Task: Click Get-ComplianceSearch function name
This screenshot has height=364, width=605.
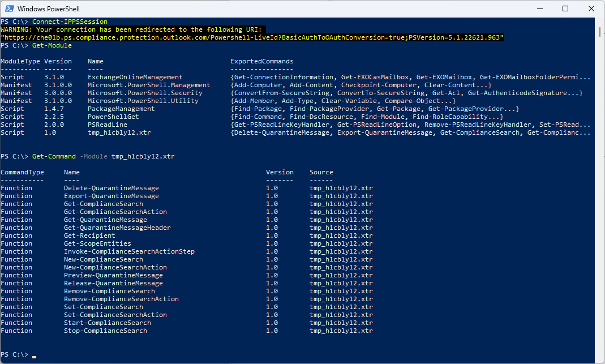Action: tap(104, 204)
